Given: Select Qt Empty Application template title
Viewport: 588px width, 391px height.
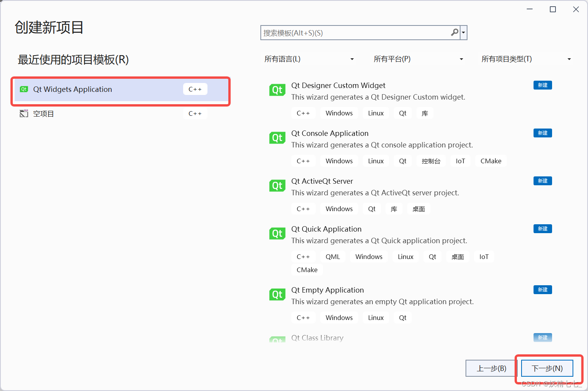Looking at the screenshot, I should click(x=327, y=290).
